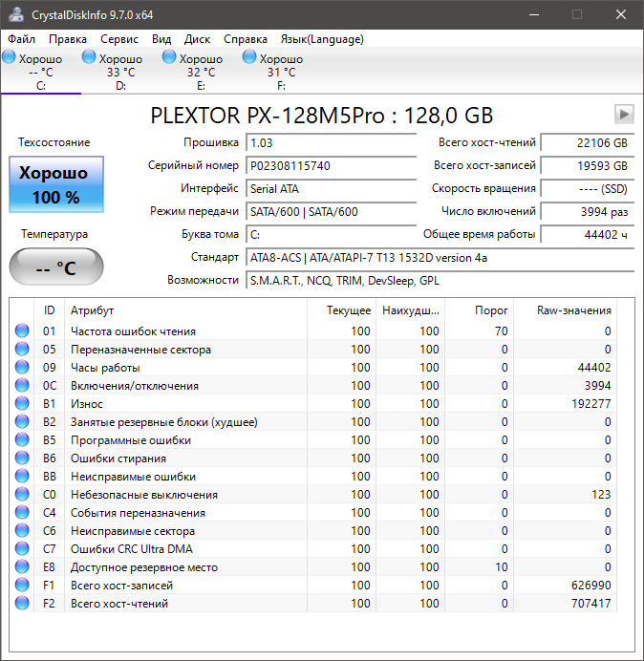The image size is (644, 661).
Task: Click status orb for attribute F2
Action: pyautogui.click(x=22, y=603)
